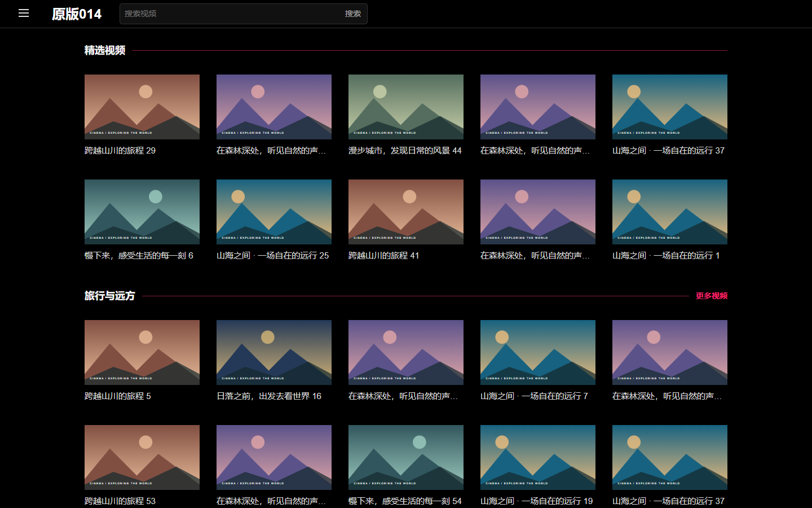This screenshot has height=508, width=812.
Task: Open thumbnail of 山海之间 · 一场自在的远行 7
Action: [538, 352]
